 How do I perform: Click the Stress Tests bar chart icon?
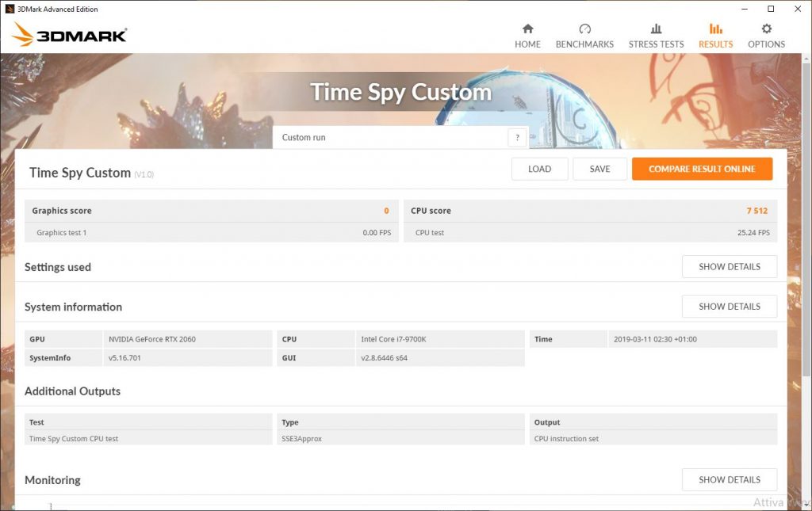tap(656, 29)
